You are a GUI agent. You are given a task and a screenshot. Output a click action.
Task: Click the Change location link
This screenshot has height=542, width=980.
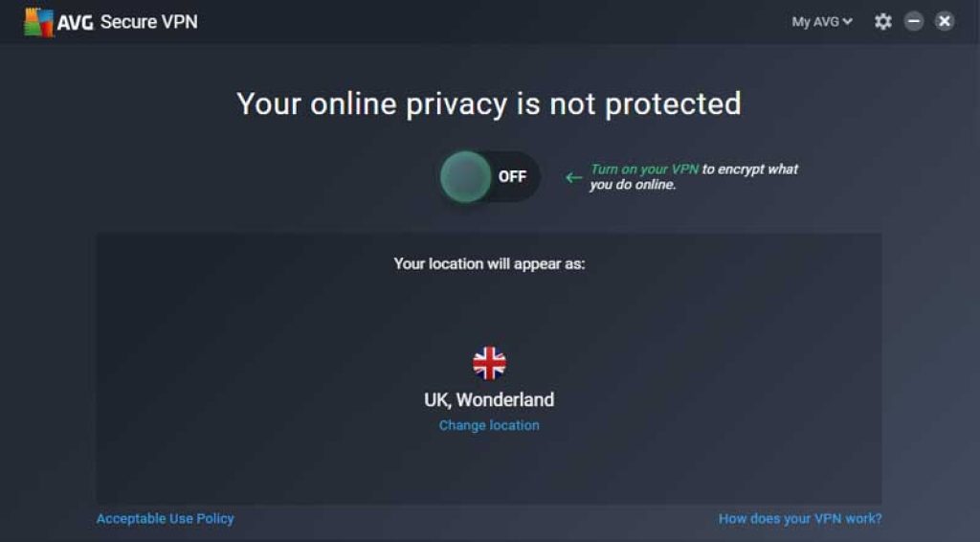[x=489, y=426]
